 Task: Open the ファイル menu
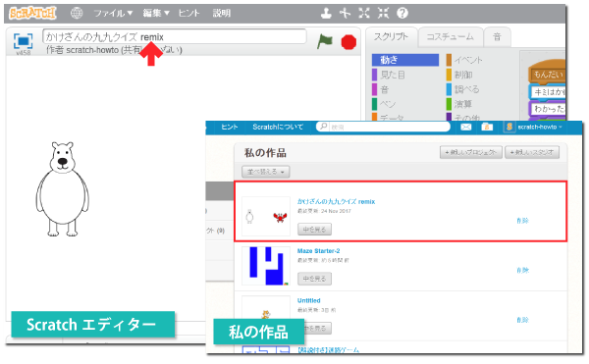point(113,13)
